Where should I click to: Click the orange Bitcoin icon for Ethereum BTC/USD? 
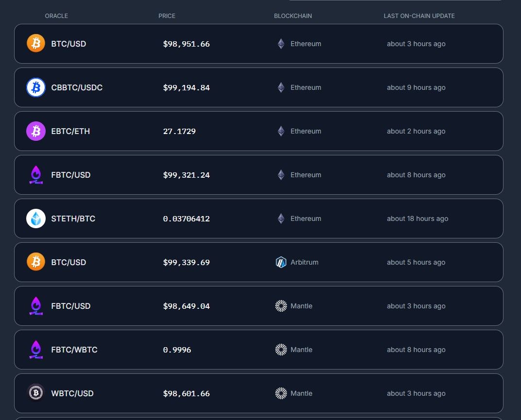36,43
